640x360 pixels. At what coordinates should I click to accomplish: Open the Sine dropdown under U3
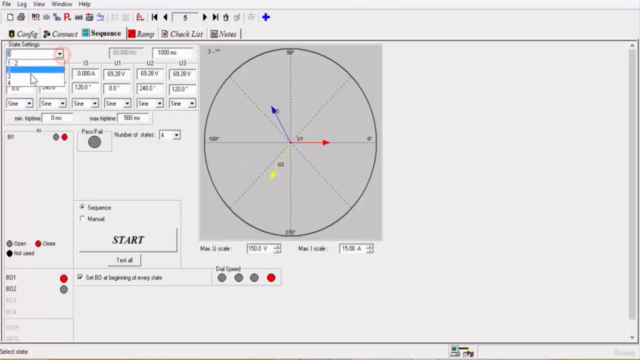(192, 104)
